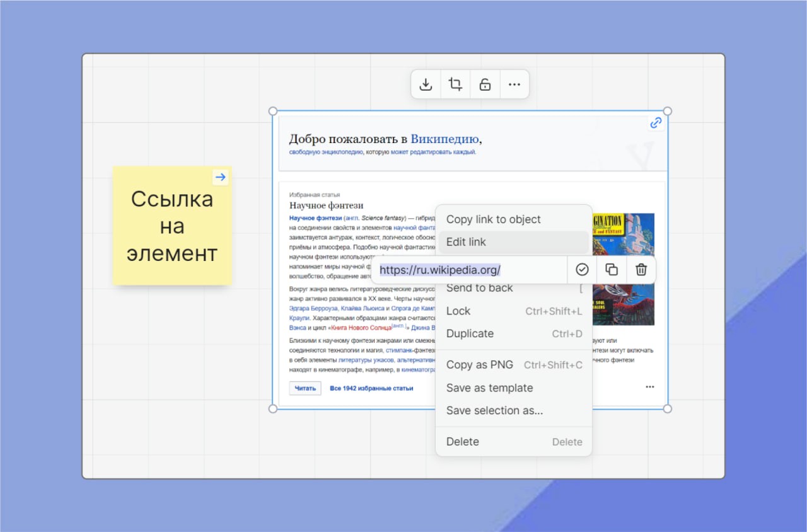Select Edit link menu entry
The image size is (807, 532).
(514, 242)
